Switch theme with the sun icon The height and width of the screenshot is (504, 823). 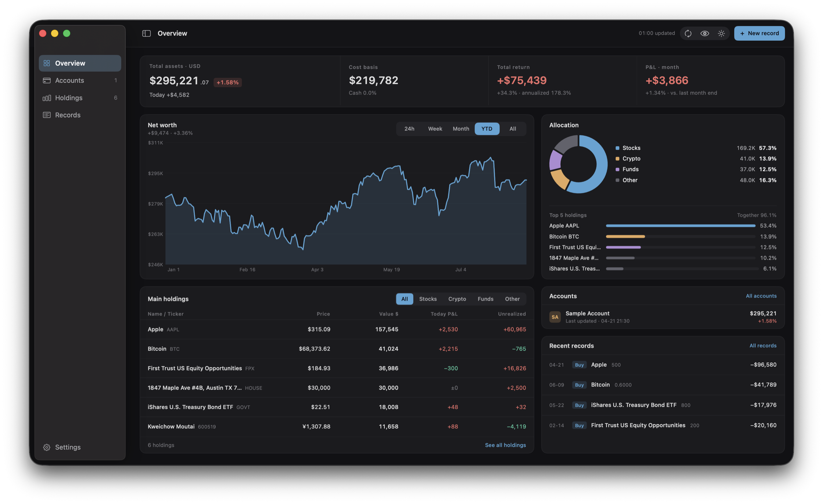click(x=721, y=33)
